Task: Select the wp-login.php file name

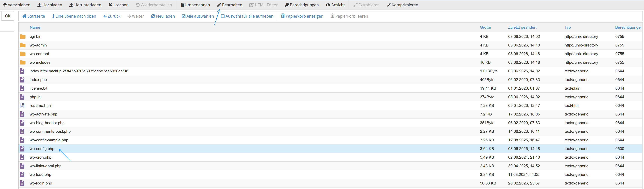Action: pyautogui.click(x=41, y=183)
